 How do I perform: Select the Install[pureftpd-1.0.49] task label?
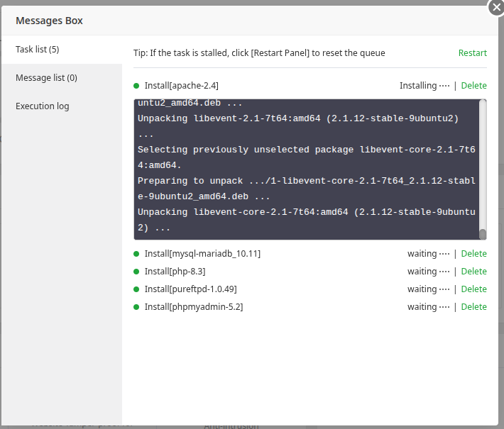click(x=191, y=289)
